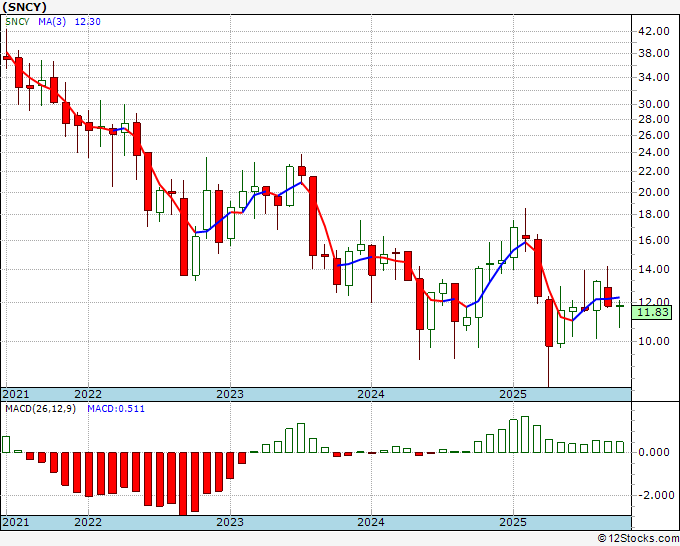Click the 12Stocks.com copyright text

(638, 539)
